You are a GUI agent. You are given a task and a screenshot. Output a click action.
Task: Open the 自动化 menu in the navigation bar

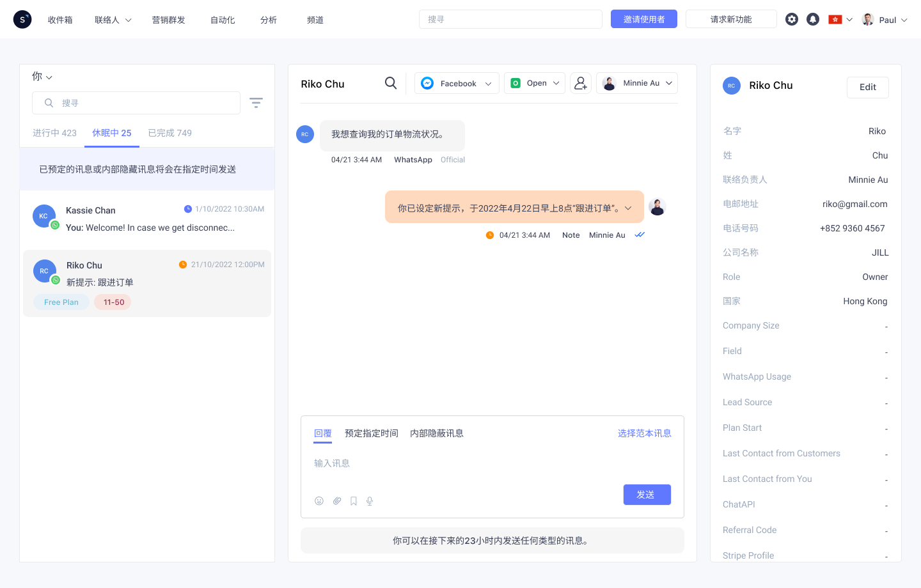click(x=222, y=20)
